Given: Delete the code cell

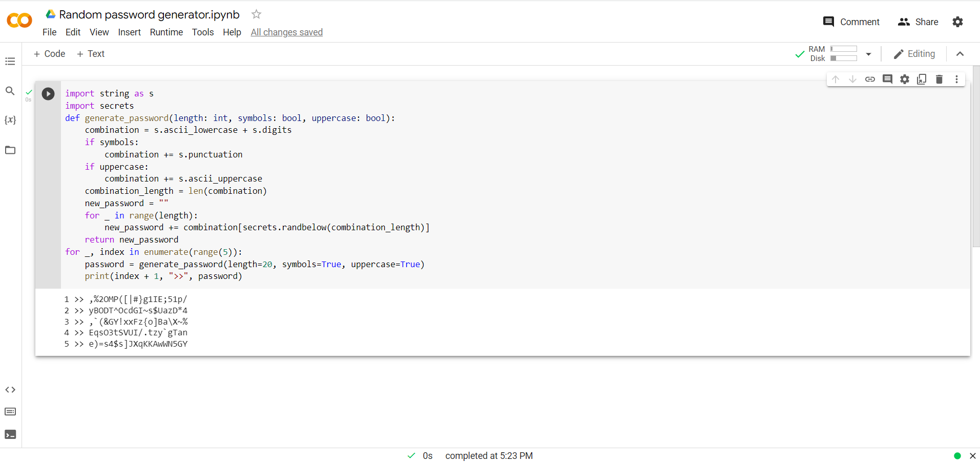Looking at the screenshot, I should (x=939, y=79).
